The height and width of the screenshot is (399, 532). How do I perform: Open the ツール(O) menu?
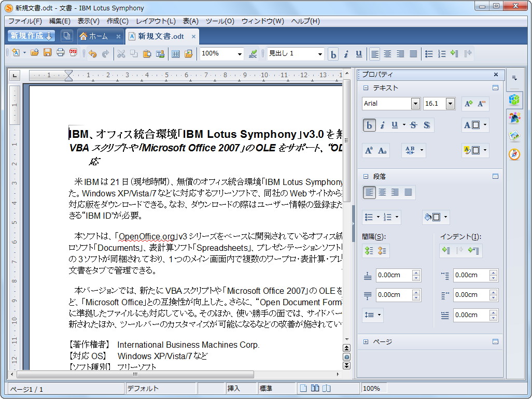tap(220, 21)
